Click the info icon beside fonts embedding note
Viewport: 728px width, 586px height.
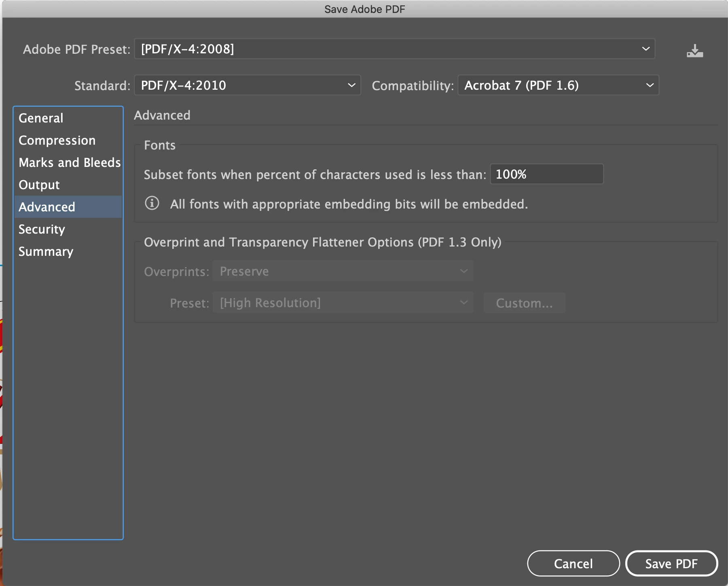pos(152,203)
